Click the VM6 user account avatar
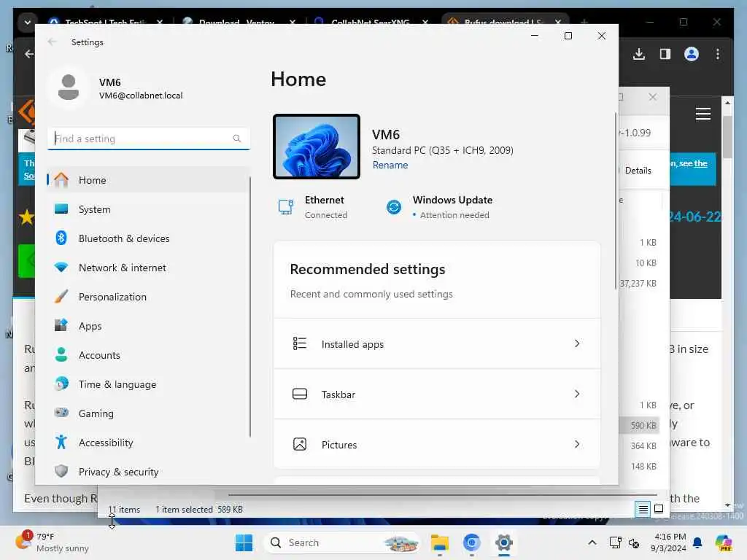 point(68,87)
